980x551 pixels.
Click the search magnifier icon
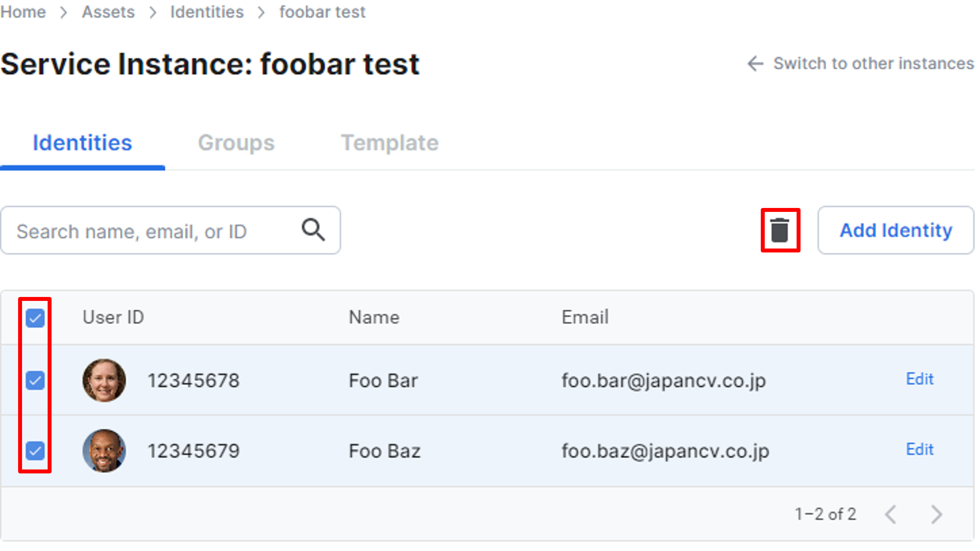313,230
